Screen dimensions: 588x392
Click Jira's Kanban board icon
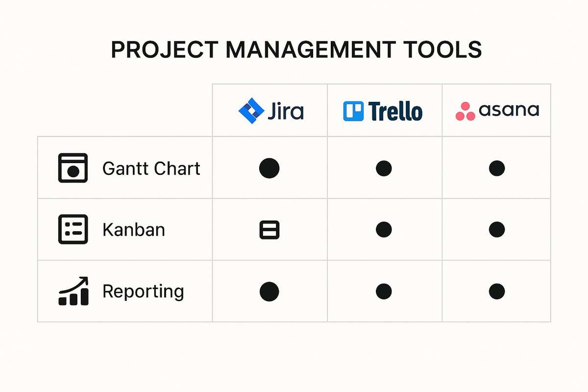269,229
